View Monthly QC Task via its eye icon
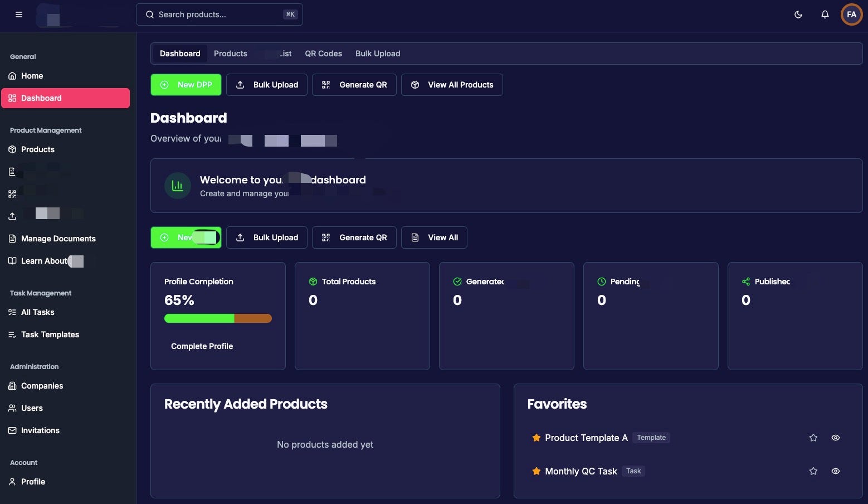The image size is (868, 504). click(x=836, y=471)
